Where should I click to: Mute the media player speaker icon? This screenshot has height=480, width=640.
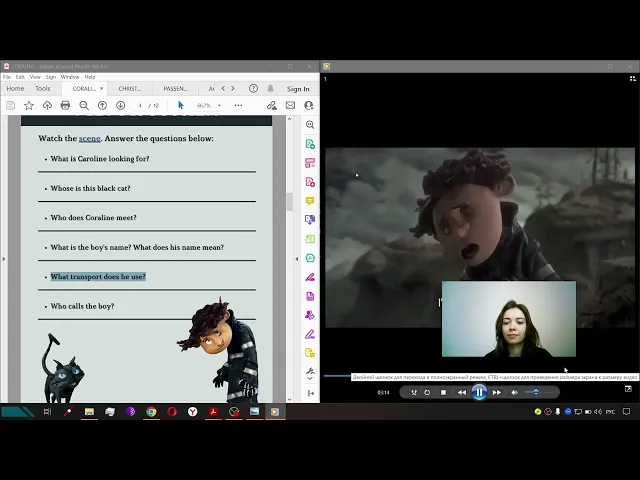514,392
